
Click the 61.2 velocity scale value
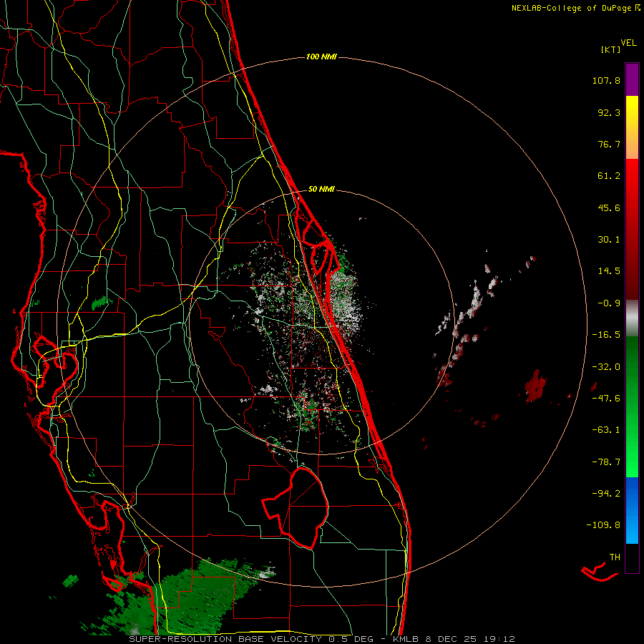(x=609, y=176)
